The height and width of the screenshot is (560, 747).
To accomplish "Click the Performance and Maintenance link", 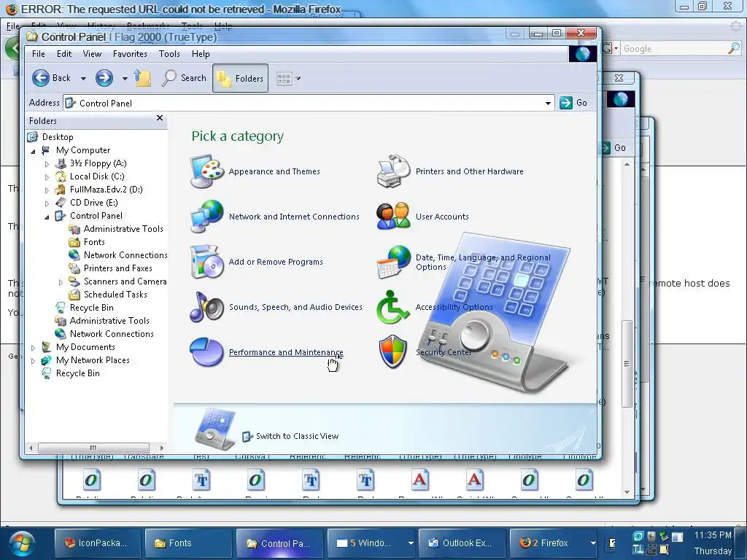I will click(x=286, y=352).
